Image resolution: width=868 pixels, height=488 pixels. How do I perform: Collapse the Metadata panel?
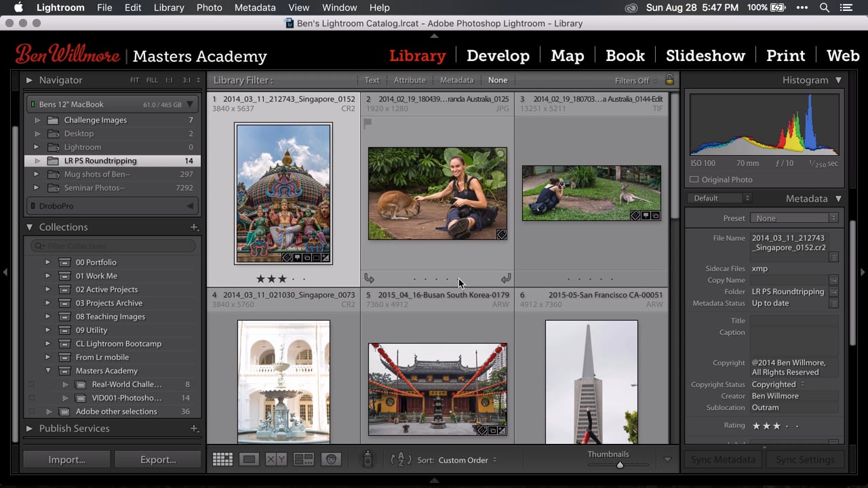pos(838,199)
